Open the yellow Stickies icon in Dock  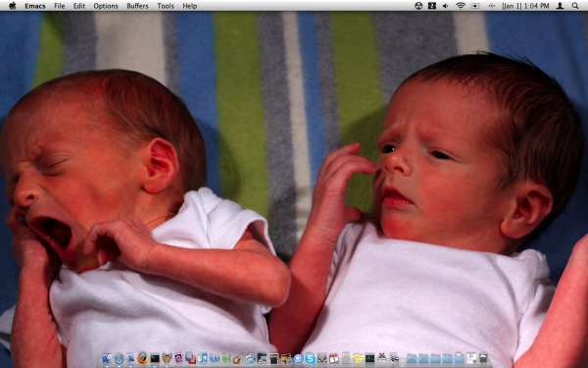coord(358,358)
